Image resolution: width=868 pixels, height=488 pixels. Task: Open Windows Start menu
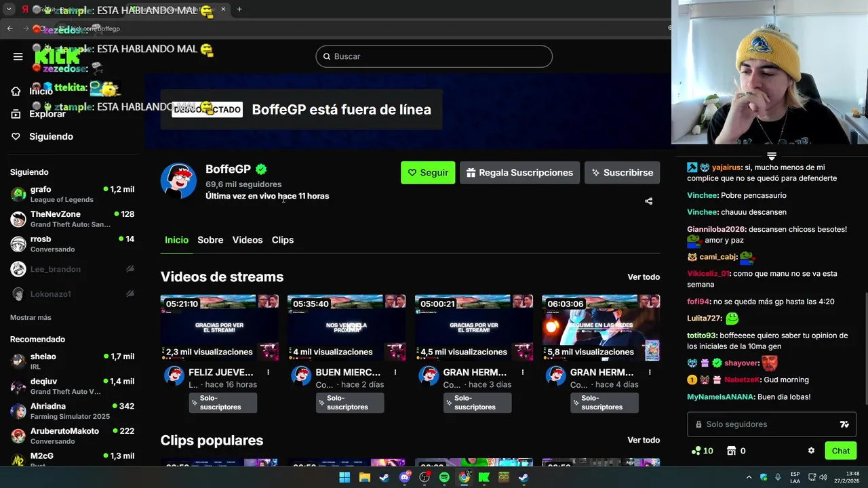344,477
